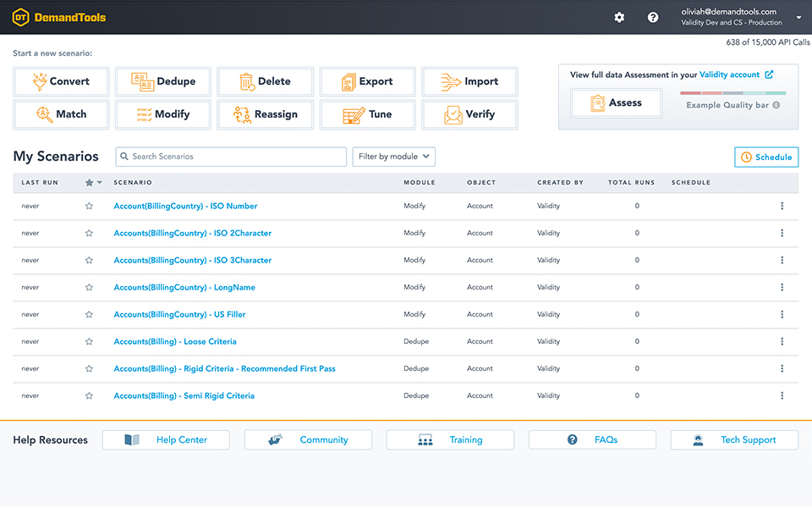Viewport: 812px width, 508px height.
Task: Click the MODULE column header
Action: [420, 183]
